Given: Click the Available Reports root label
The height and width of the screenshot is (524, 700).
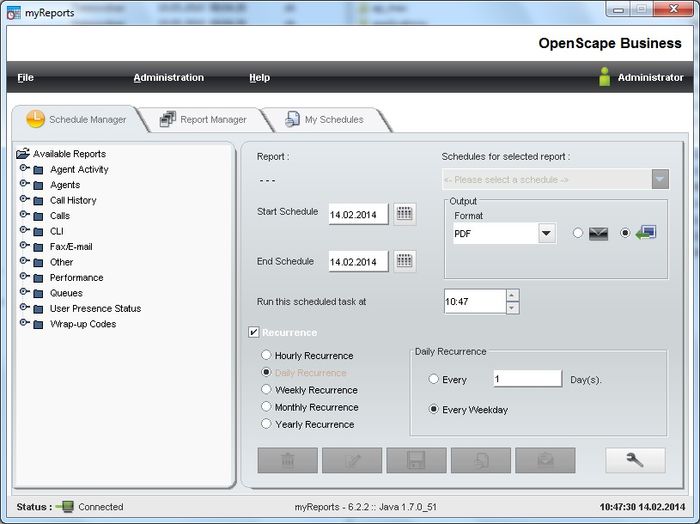Looking at the screenshot, I should click(x=70, y=154).
